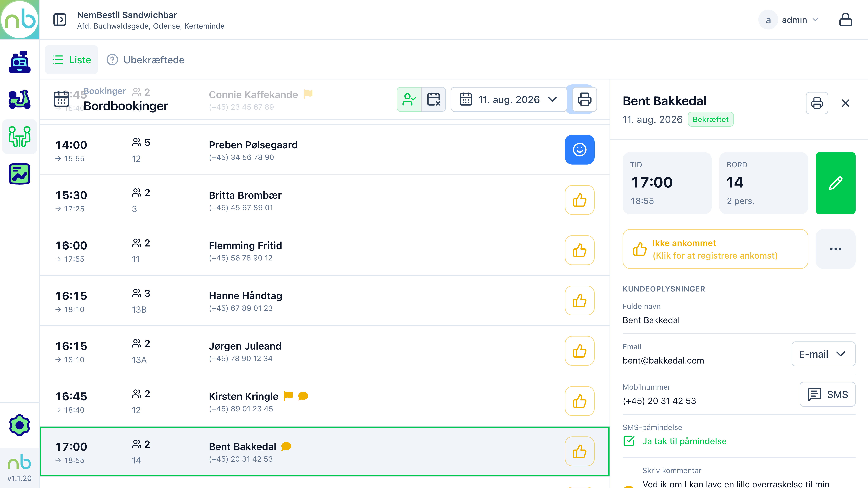Select the 14:00 Preben Pølsegaard booking

pyautogui.click(x=324, y=149)
